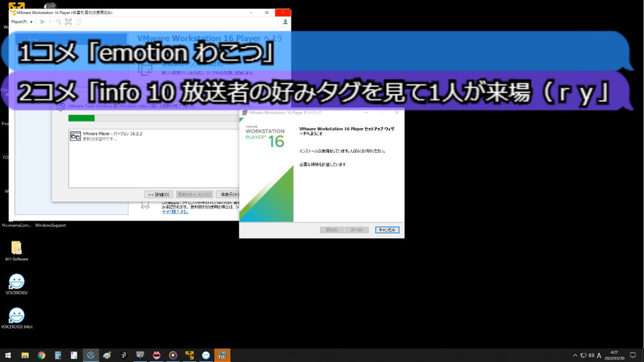The height and width of the screenshot is (362, 644).
Task: Click the VOICEROID2 64bit desktop shortcut
Action: pos(16,318)
